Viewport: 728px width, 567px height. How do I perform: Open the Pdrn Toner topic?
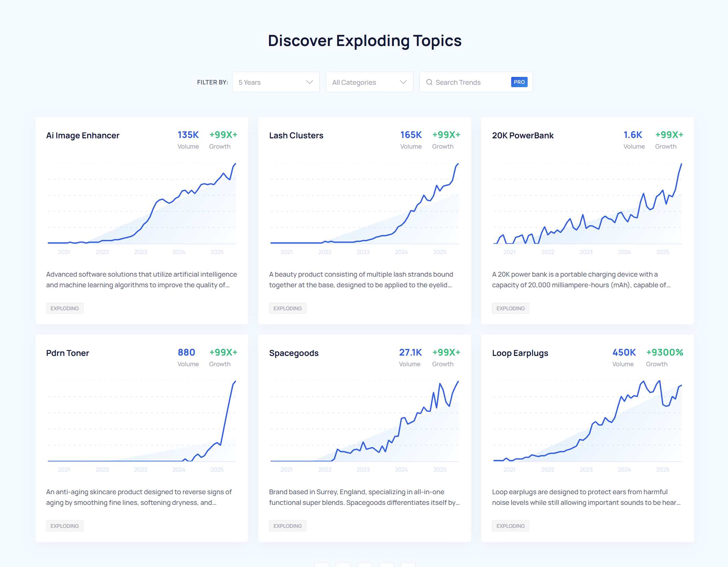pos(68,353)
